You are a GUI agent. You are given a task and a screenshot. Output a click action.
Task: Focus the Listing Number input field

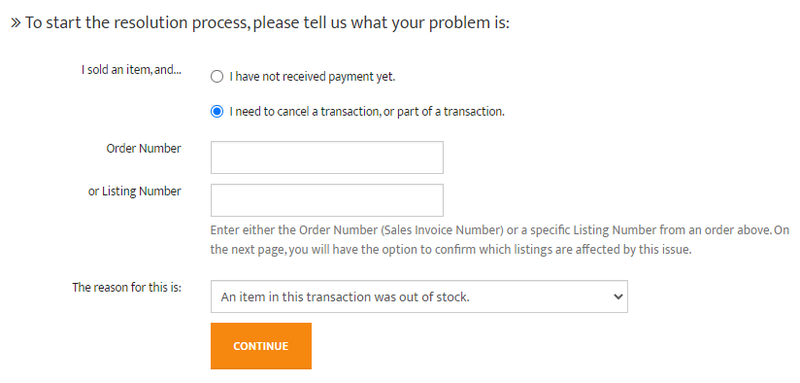[327, 200]
